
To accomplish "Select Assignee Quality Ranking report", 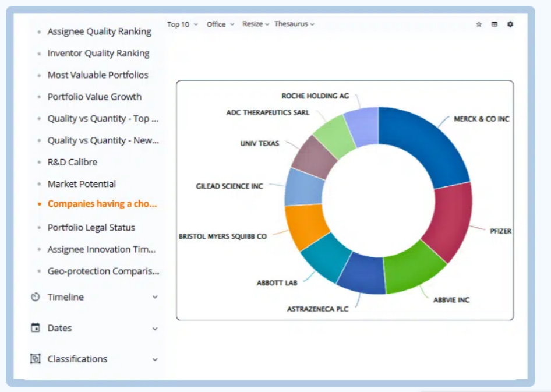I will click(99, 31).
